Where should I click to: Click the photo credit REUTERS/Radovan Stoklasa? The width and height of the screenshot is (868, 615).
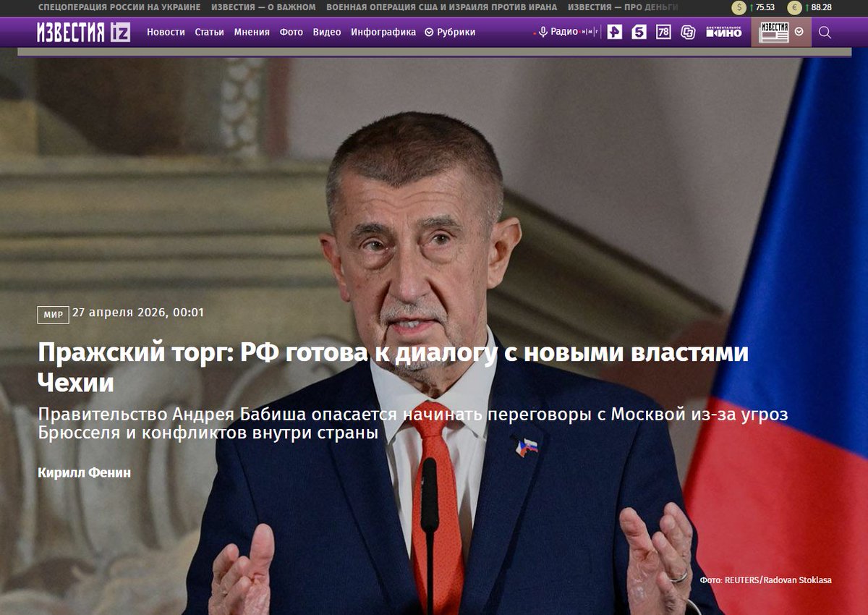pos(765,580)
